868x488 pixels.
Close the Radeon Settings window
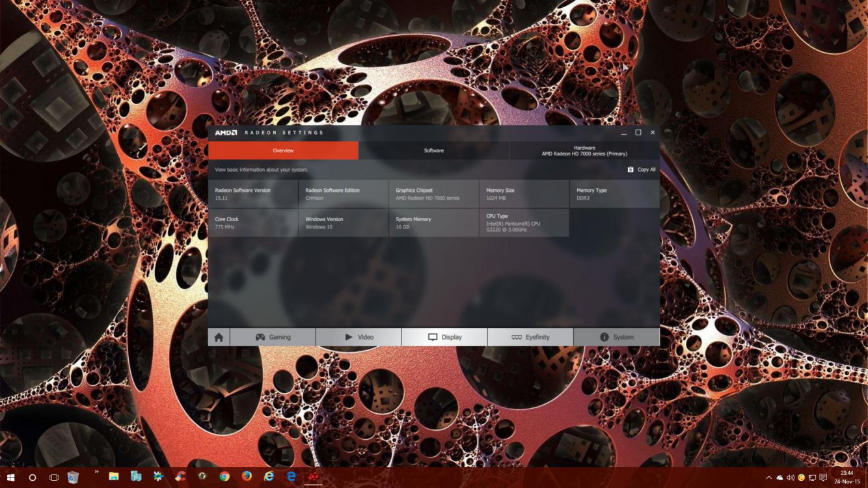pyautogui.click(x=653, y=133)
